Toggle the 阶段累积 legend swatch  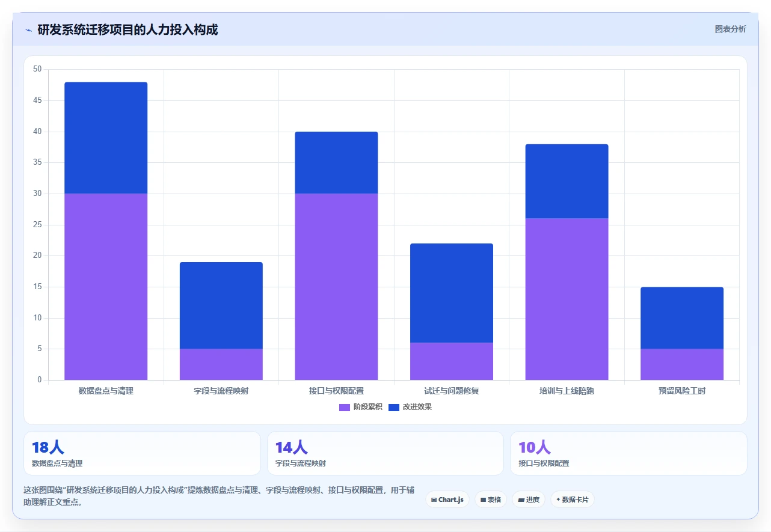coord(345,408)
